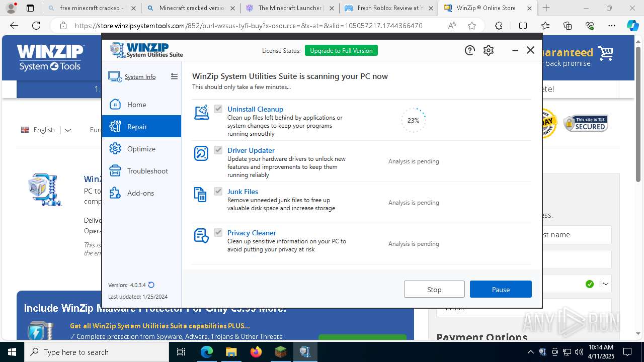
Task: Open browser extensions puzzle icon
Action: (x=499, y=26)
